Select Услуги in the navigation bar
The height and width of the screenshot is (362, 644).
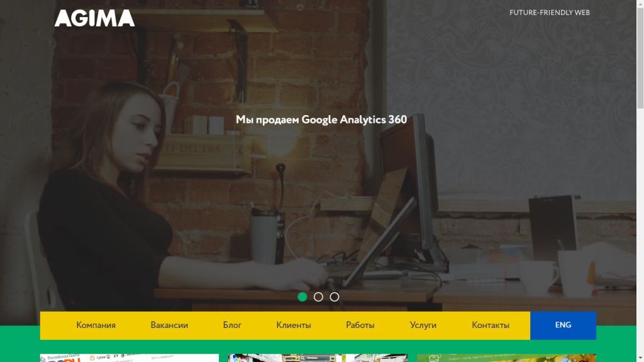tap(423, 325)
